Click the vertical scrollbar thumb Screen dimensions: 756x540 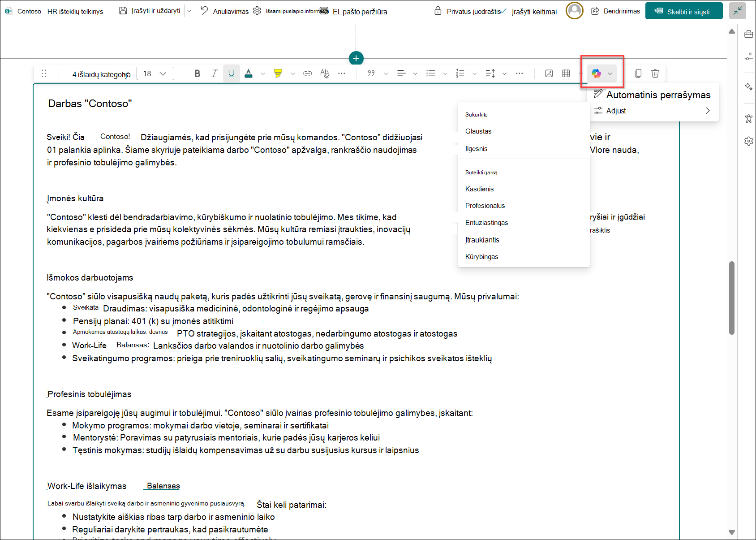click(x=732, y=298)
